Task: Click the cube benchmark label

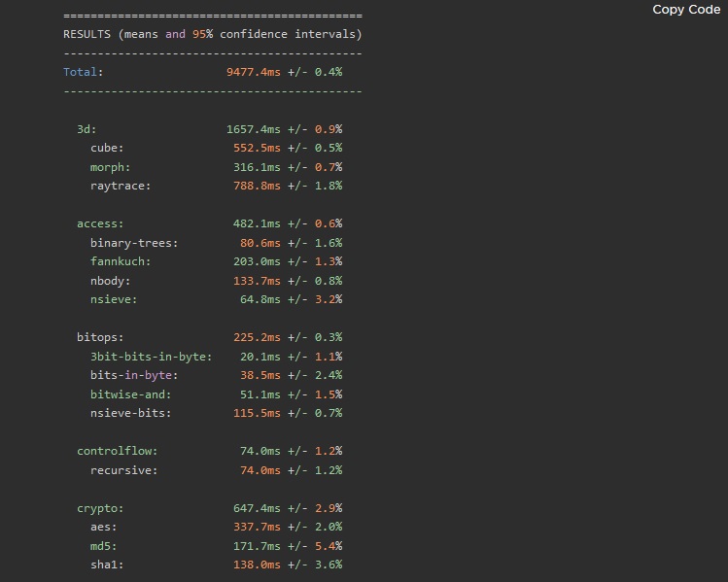Action: pyautogui.click(x=107, y=148)
